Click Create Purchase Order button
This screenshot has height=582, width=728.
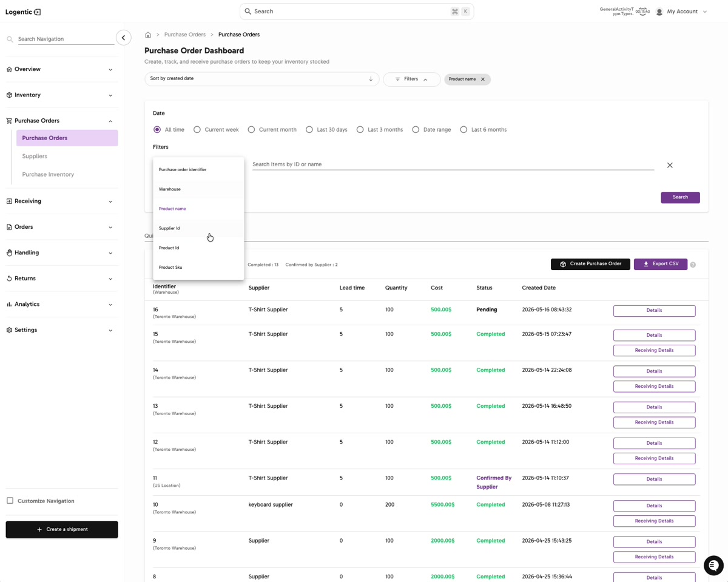590,264
